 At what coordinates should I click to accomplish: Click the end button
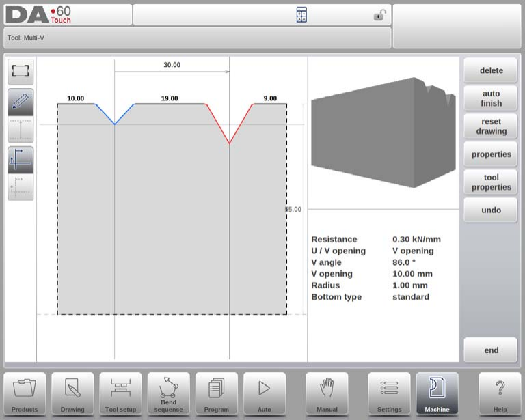coord(491,350)
